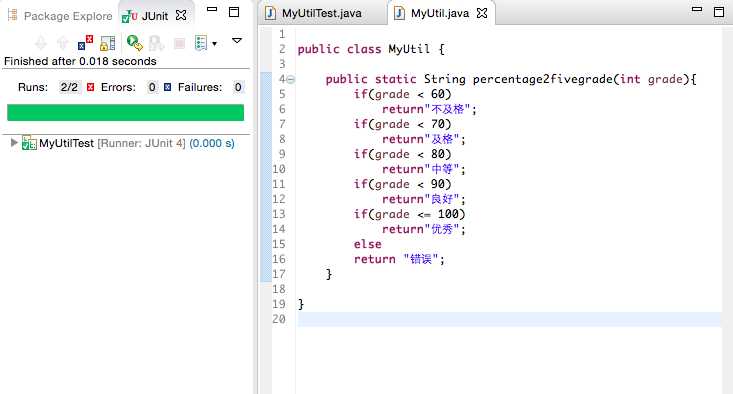Click the return "优秀" line
The width and height of the screenshot is (733, 394).
(x=424, y=229)
